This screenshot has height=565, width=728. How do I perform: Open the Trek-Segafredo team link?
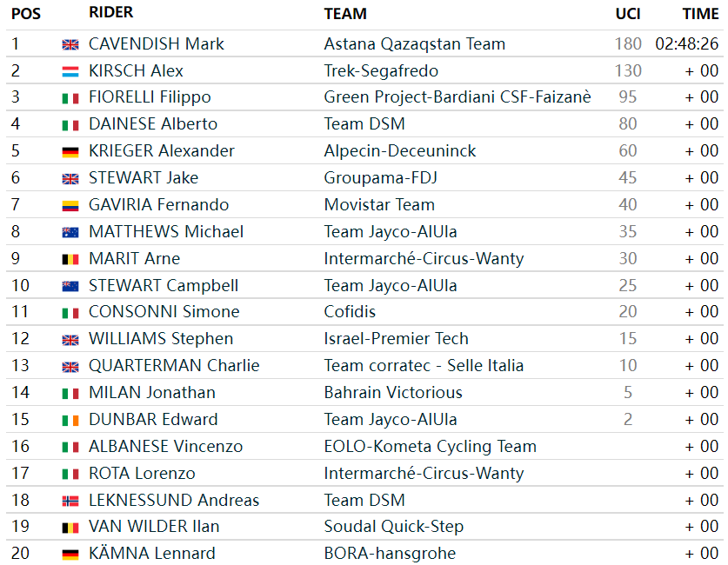click(381, 70)
